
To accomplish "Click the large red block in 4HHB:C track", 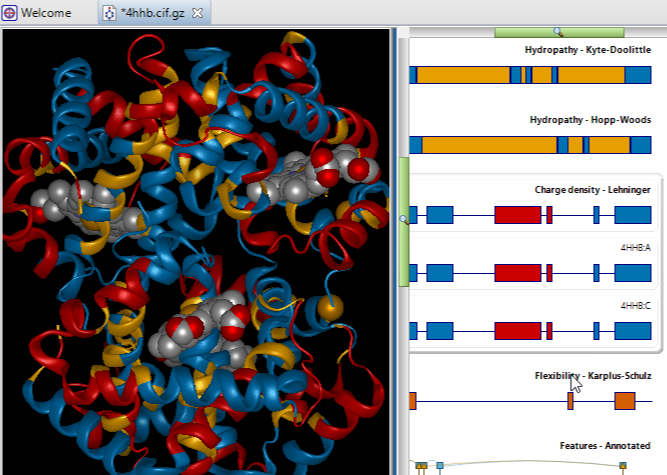I will click(518, 331).
